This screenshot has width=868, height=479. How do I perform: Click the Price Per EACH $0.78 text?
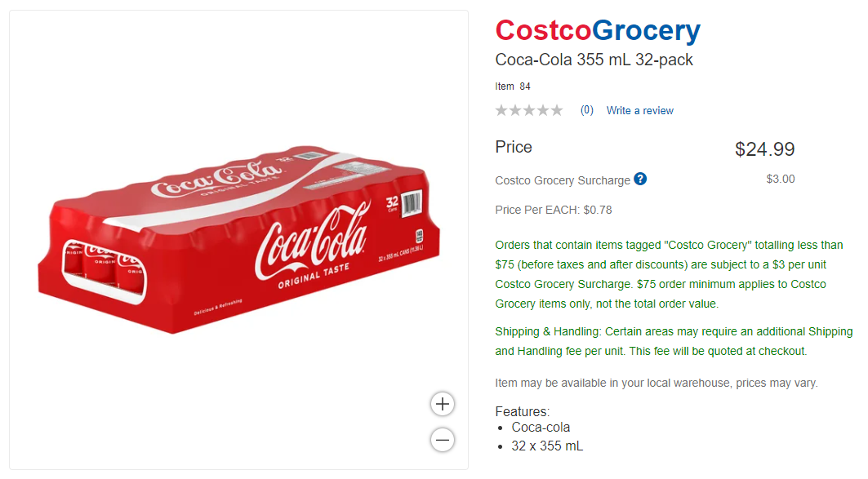(553, 210)
